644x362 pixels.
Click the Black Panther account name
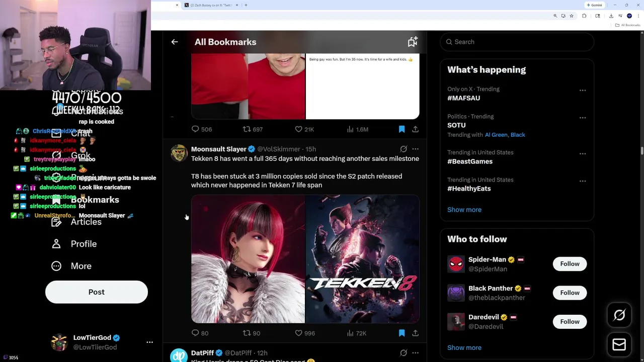pyautogui.click(x=491, y=288)
